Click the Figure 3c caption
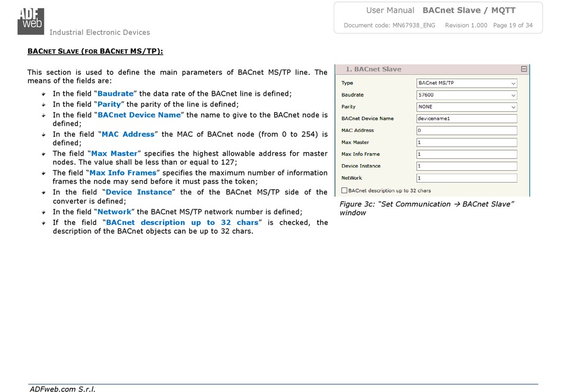The image size is (565, 392). click(426, 208)
